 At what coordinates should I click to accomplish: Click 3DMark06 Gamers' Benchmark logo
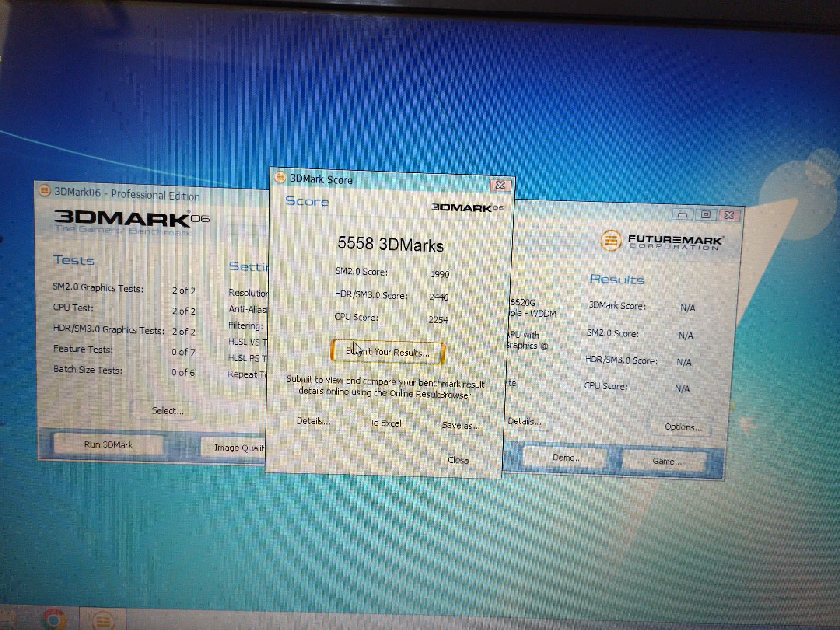131,223
